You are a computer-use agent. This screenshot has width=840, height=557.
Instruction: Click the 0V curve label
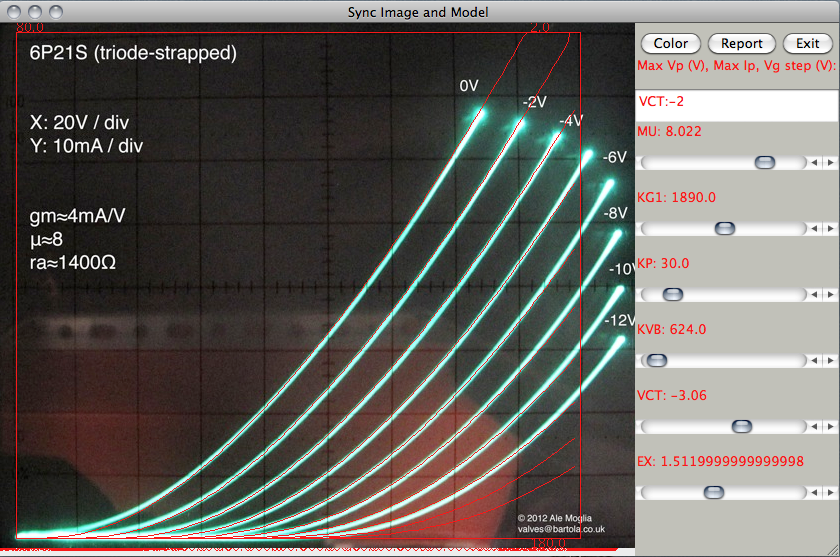click(x=469, y=86)
